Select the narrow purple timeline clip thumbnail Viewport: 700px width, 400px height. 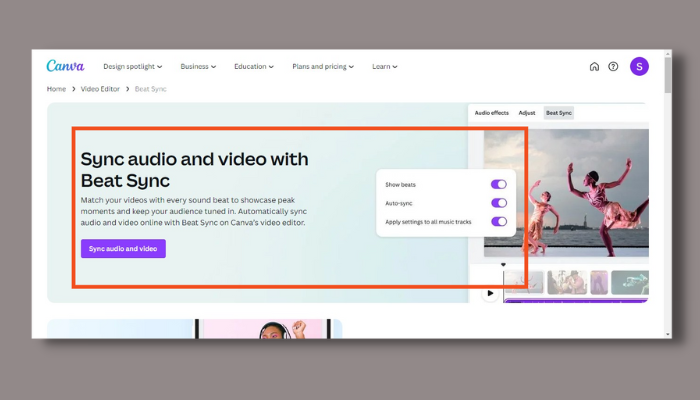click(599, 282)
